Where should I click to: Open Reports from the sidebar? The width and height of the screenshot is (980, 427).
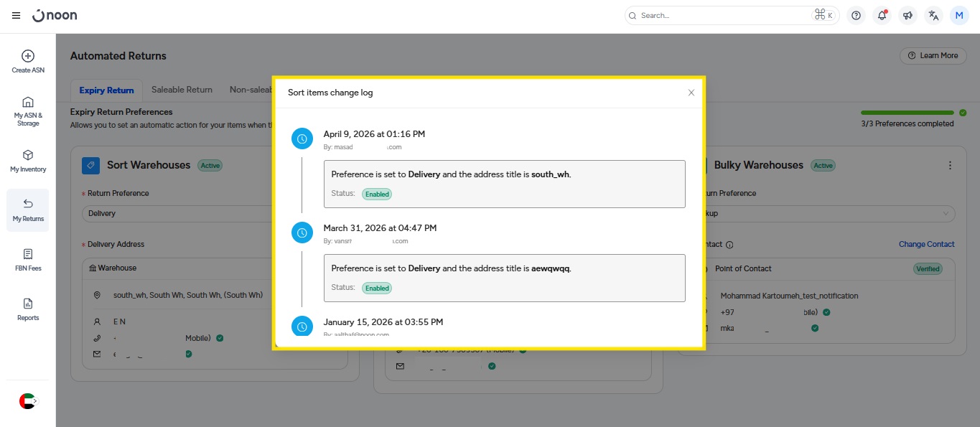(x=28, y=309)
